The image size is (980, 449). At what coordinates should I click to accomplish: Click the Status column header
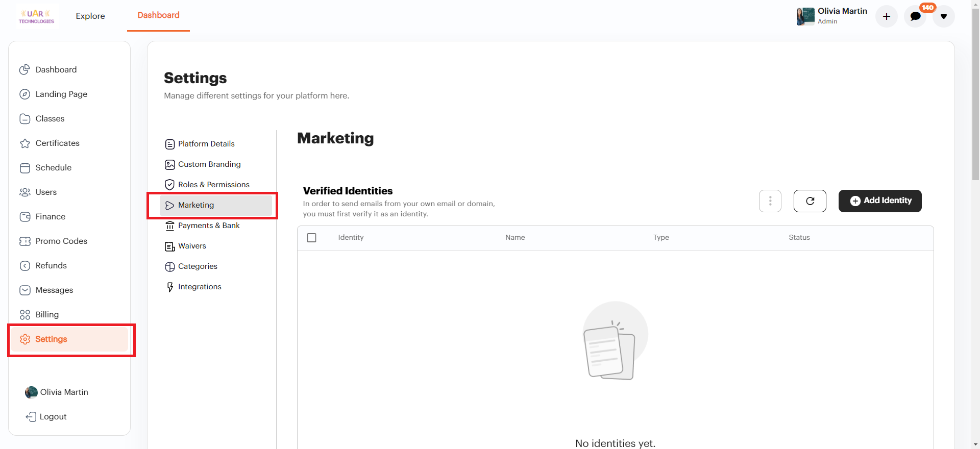coord(799,237)
